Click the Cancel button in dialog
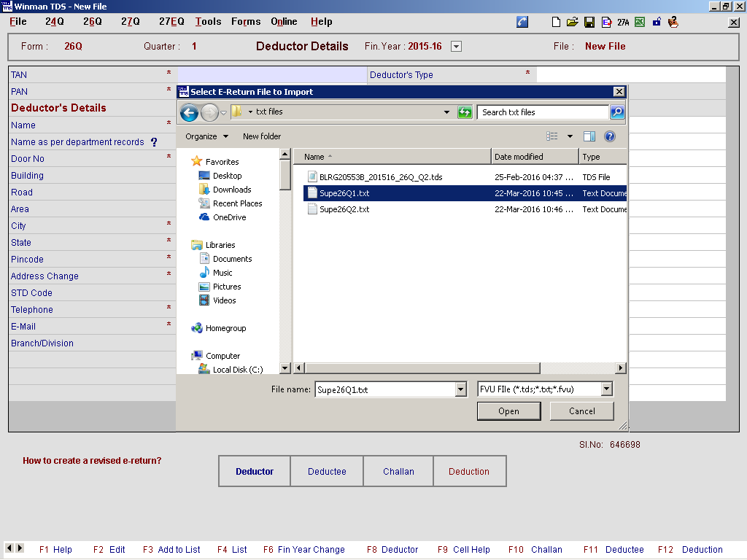 point(581,411)
